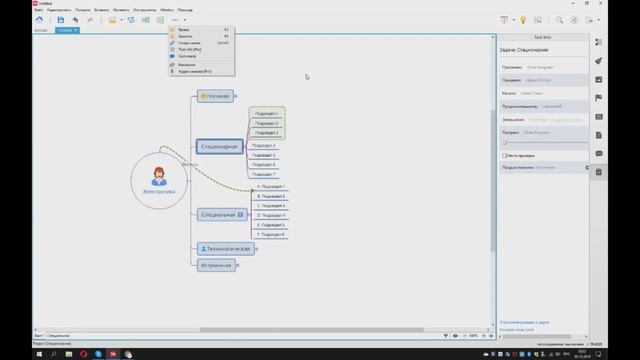Click the Task Info clipboard icon in the sidebar
The image size is (640, 360).
pyautogui.click(x=599, y=172)
